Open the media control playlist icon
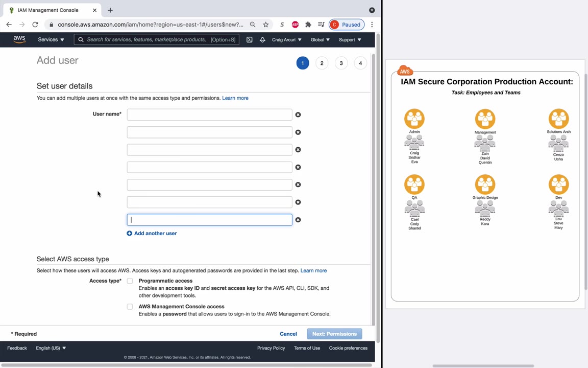The height and width of the screenshot is (368, 588). (x=321, y=25)
